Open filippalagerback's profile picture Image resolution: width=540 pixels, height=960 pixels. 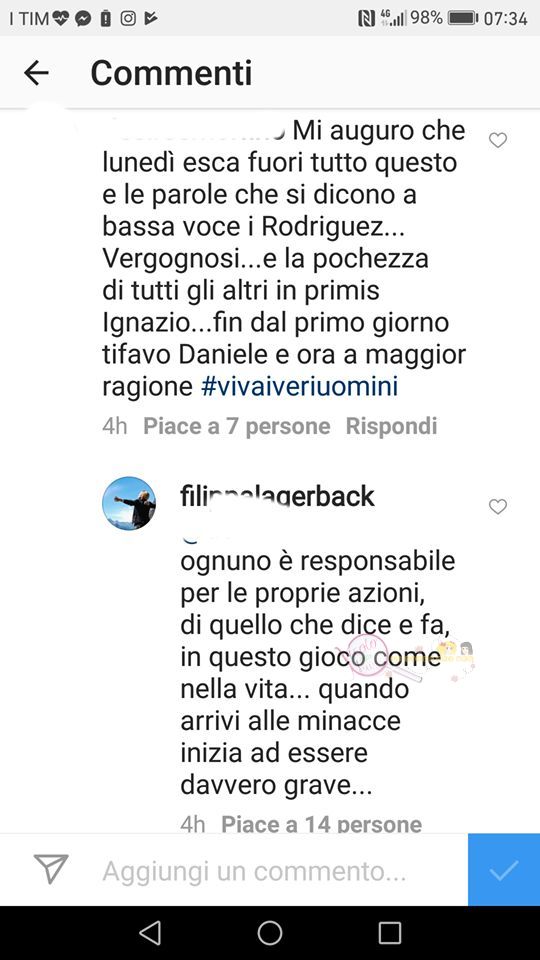pyautogui.click(x=129, y=503)
